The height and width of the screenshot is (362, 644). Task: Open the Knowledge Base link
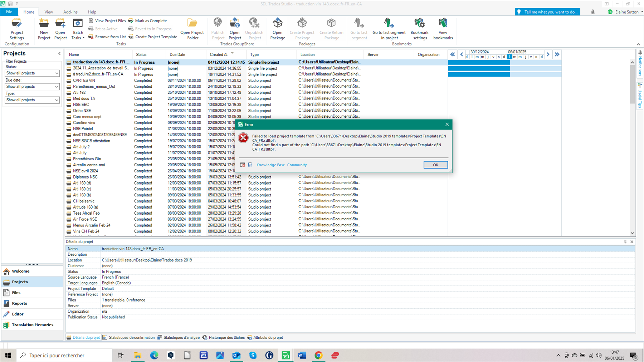270,165
